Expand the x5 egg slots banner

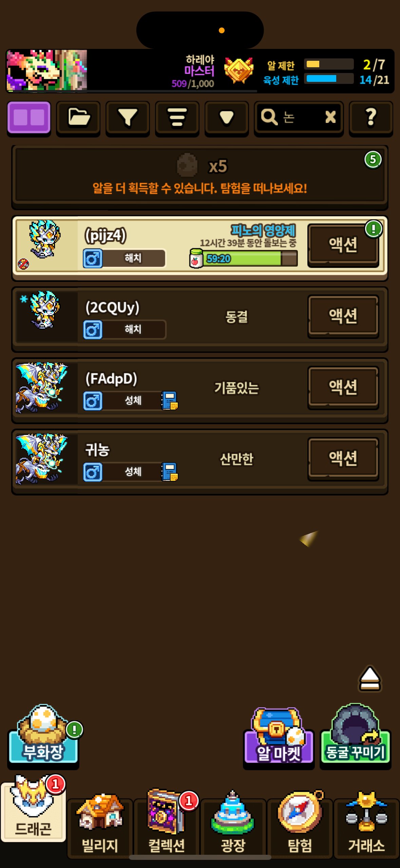[200, 176]
